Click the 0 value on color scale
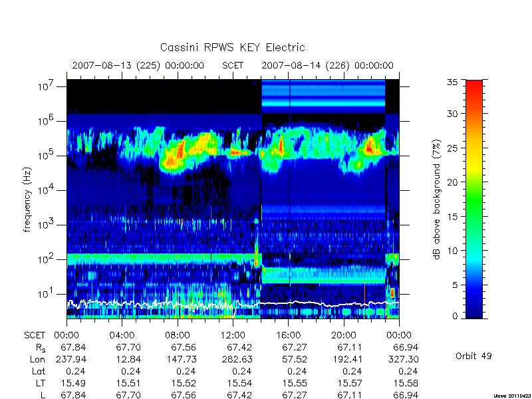532x399 pixels. point(455,316)
